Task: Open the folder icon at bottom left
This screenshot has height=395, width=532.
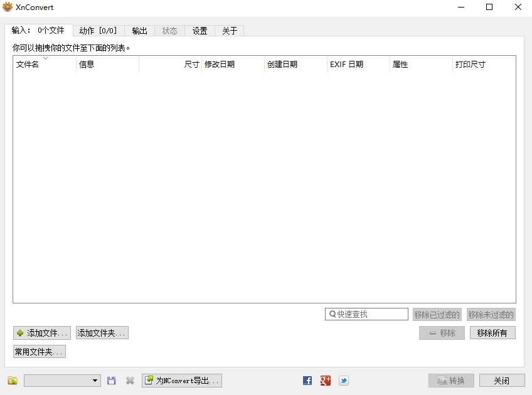Action: click(x=12, y=380)
